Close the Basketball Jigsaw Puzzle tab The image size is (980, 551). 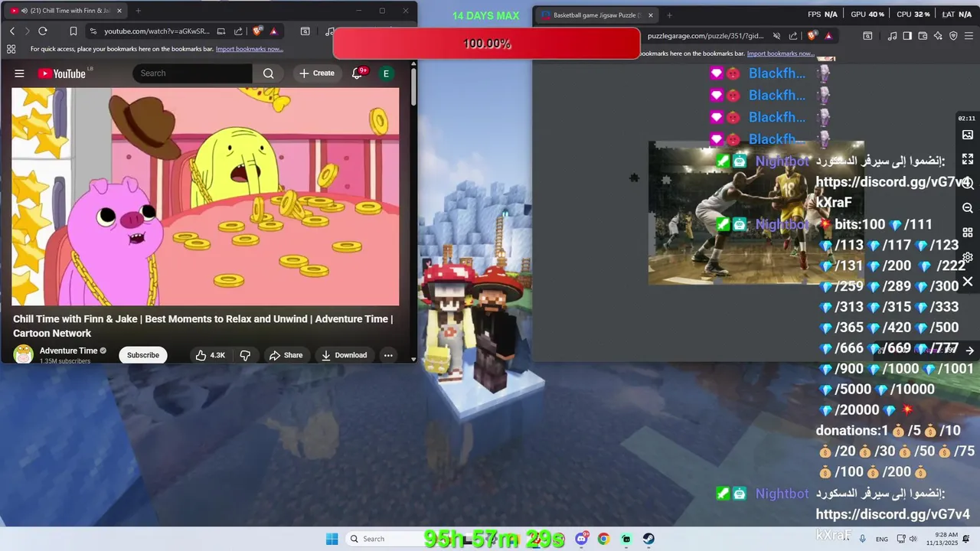pyautogui.click(x=651, y=15)
